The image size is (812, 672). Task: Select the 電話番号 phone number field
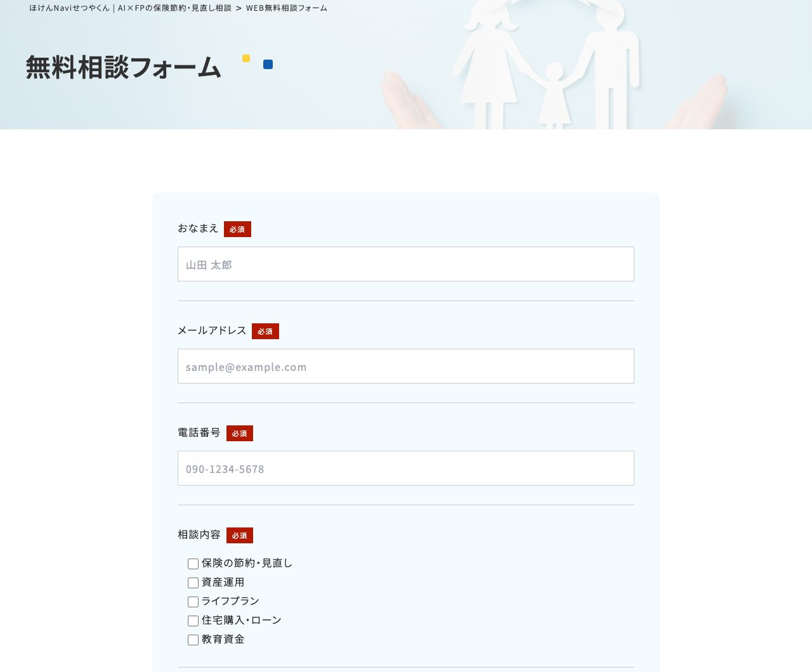click(406, 468)
